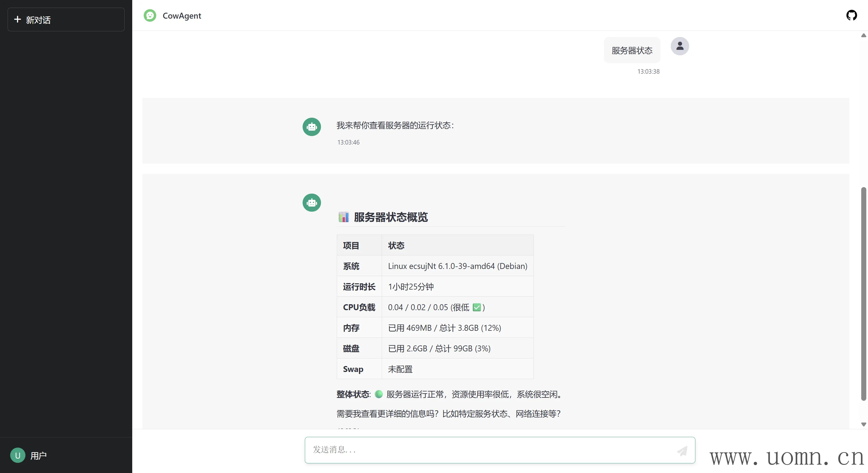Open the 用户 profile label in sidebar
The image size is (868, 473).
[38, 456]
